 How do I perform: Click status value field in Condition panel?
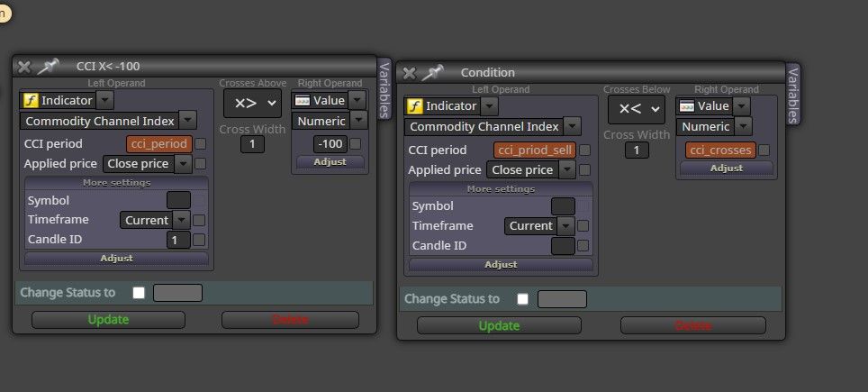[562, 299]
